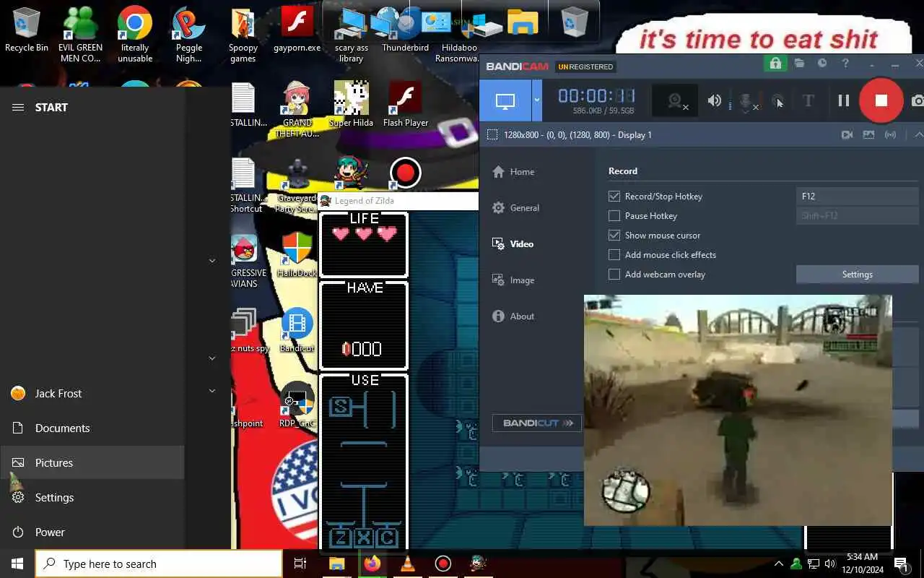Viewport: 924px width, 578px height.
Task: Open Documents from Start menu
Action: click(92, 428)
